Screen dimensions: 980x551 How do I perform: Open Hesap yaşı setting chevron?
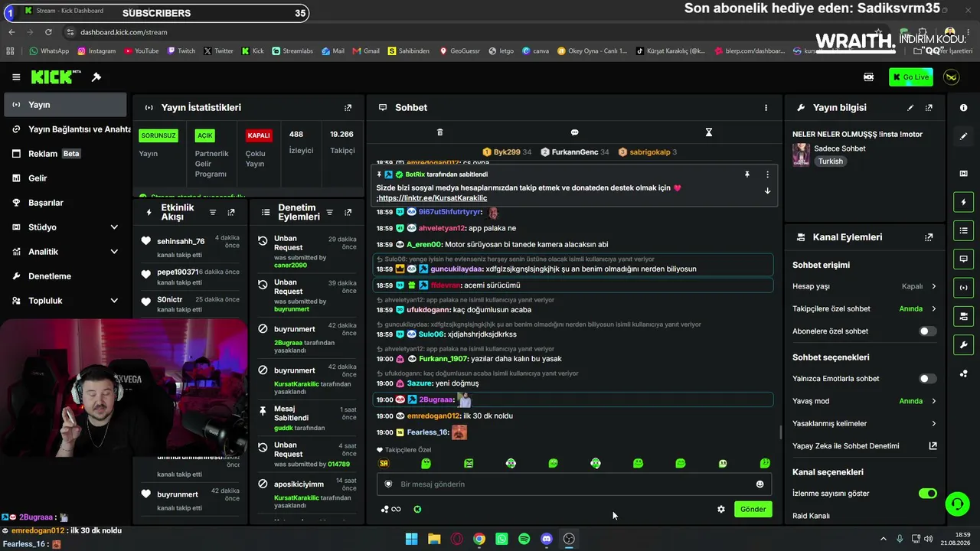[x=933, y=286]
